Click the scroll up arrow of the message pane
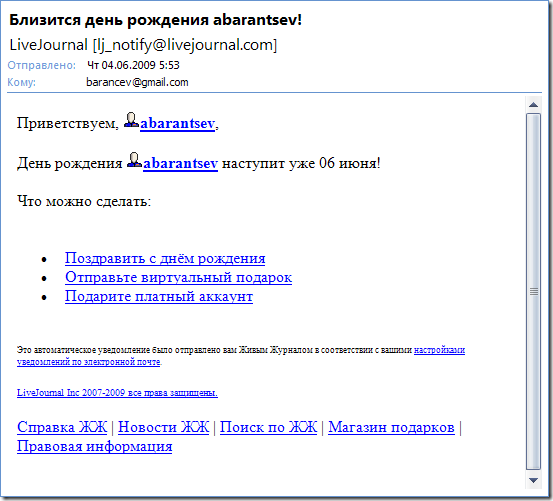The width and height of the screenshot is (553, 501). (x=534, y=104)
